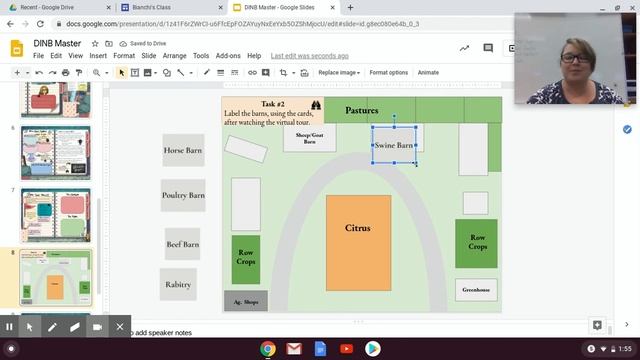The image size is (640, 360).
Task: Select the Rabitry card
Action: (x=178, y=284)
